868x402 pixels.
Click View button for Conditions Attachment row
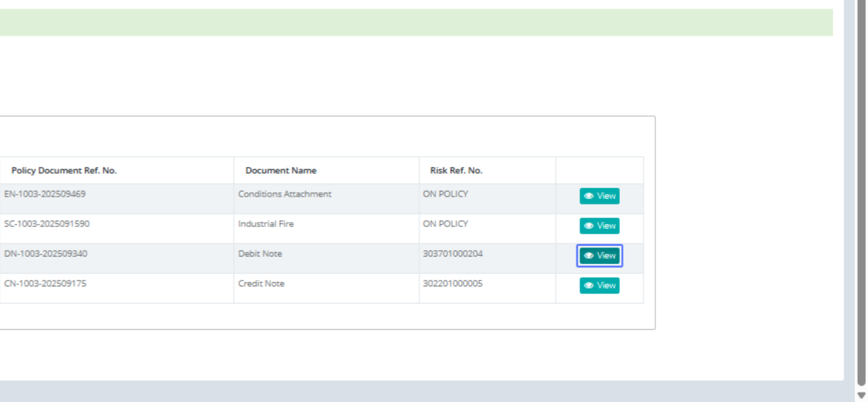tap(599, 196)
